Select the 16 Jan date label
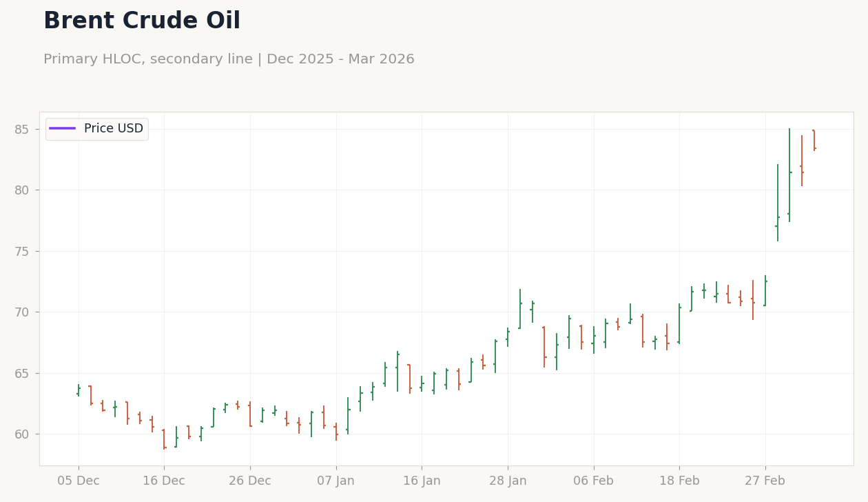The width and height of the screenshot is (868, 502). click(422, 481)
